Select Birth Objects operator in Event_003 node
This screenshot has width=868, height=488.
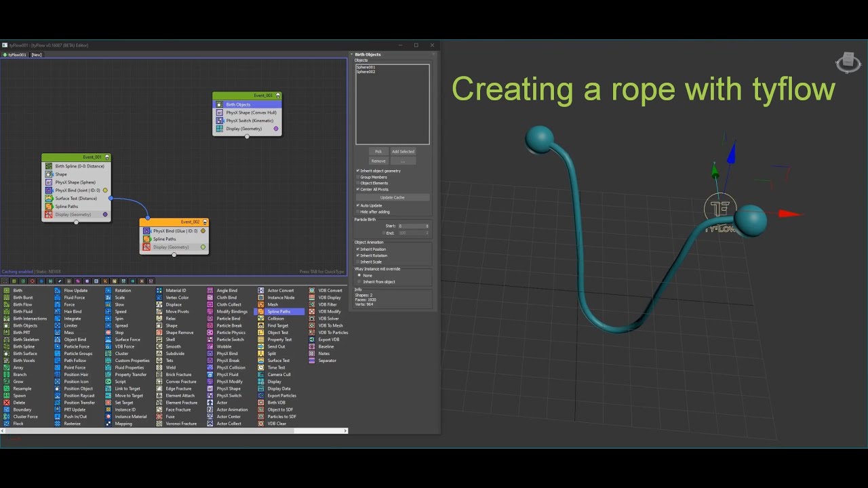coord(247,104)
